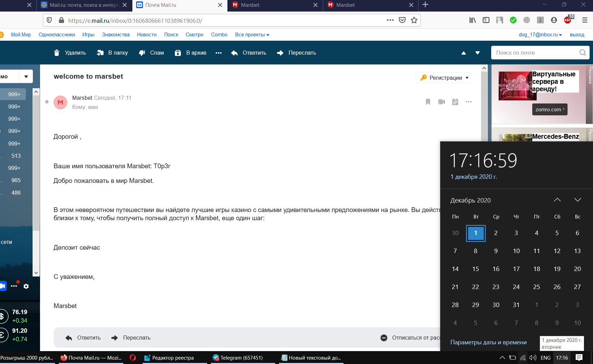The height and width of the screenshot is (364, 593).
Task: Toggle the Firefox sidebar view icon
Action: click(x=486, y=20)
